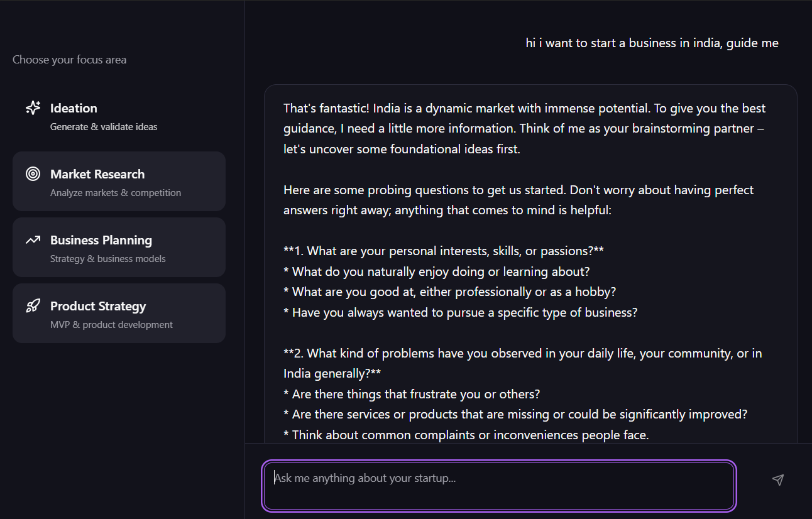Focus the 'Ask me anything about your startup' input
The height and width of the screenshot is (519, 812).
click(498, 486)
